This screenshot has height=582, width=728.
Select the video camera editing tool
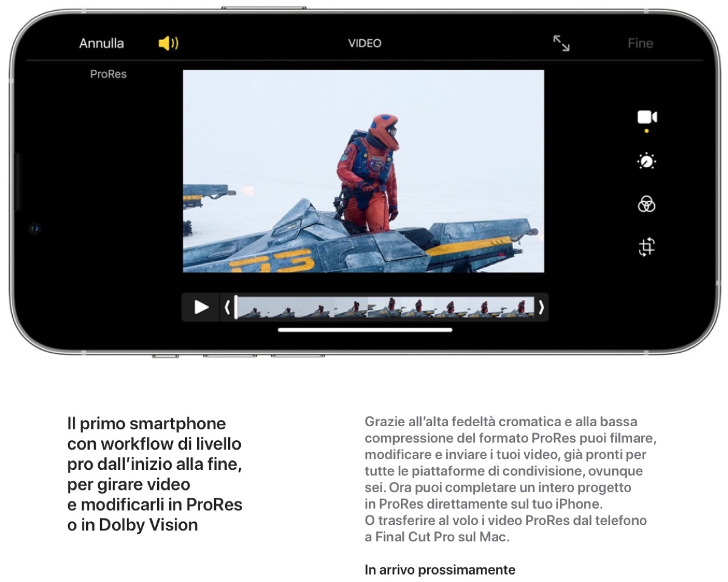point(647,117)
